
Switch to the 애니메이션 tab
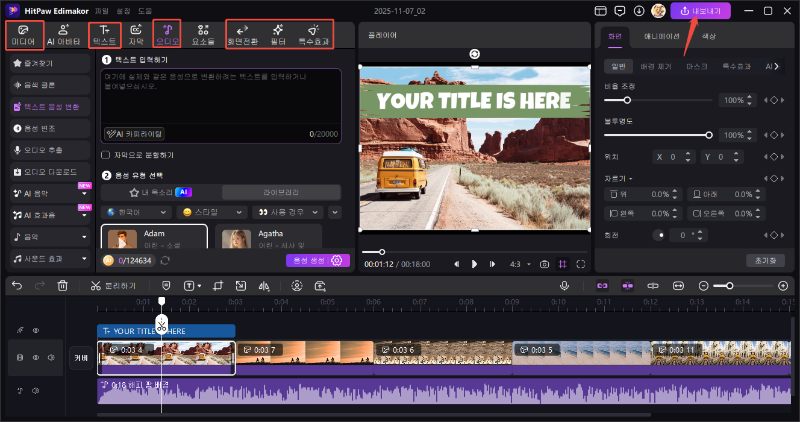(662, 36)
